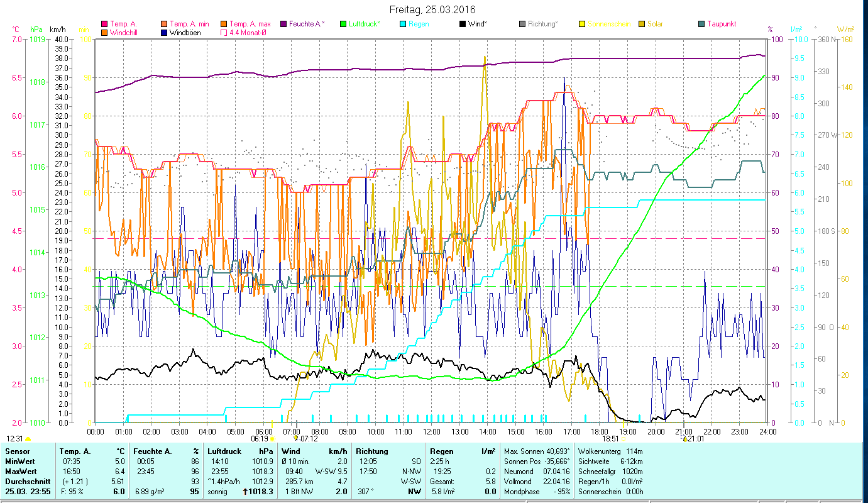Click the 'F: 95 %' reading

[72, 492]
